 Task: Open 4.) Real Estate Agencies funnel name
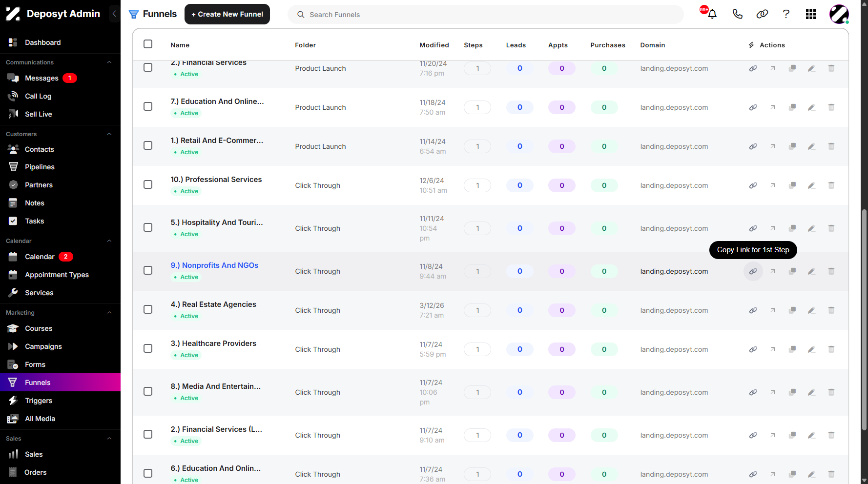pos(213,304)
